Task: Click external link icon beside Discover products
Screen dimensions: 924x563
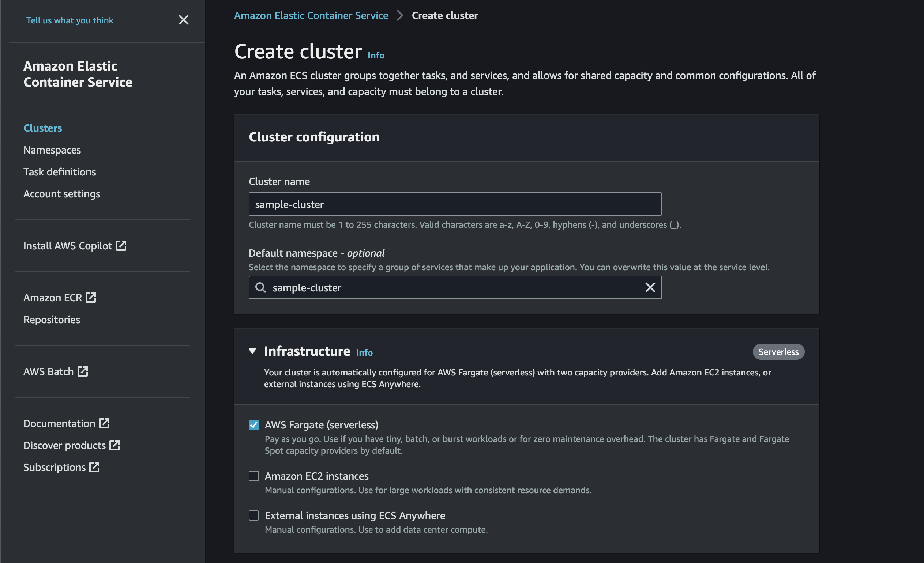Action: (114, 445)
